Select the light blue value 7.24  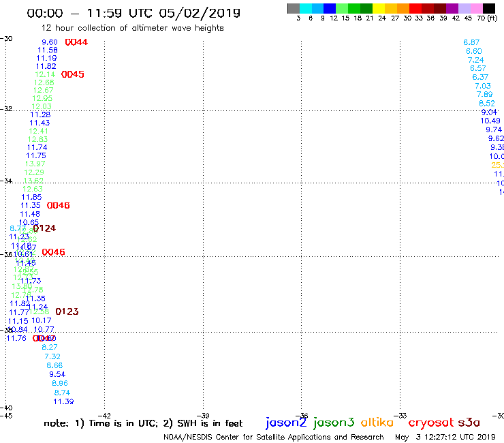pos(475,60)
